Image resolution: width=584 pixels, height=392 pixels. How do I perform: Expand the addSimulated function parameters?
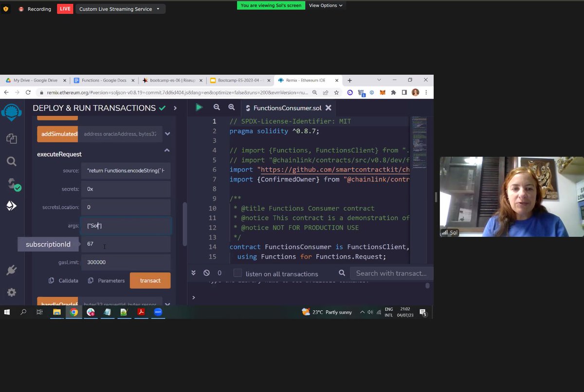(167, 134)
